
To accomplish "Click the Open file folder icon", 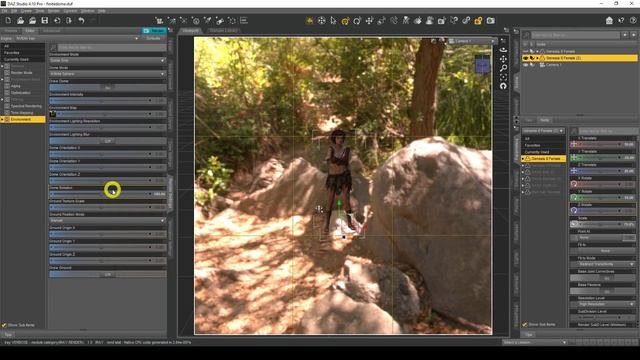I will click(20, 20).
